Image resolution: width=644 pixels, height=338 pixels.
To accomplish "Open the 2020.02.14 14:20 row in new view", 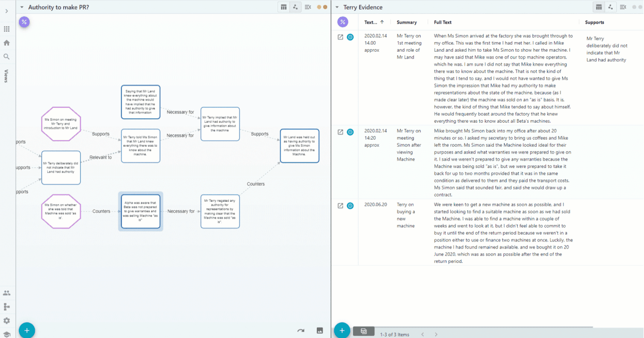I will tap(341, 132).
